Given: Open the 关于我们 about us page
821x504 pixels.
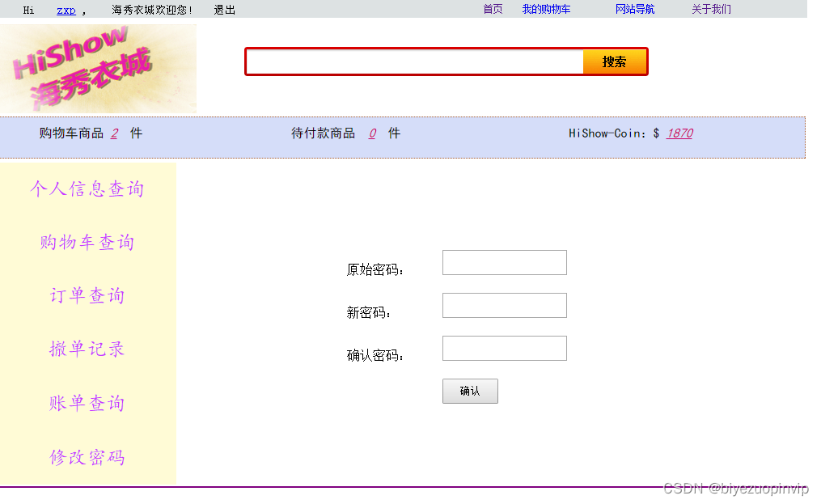Looking at the screenshot, I should point(711,9).
